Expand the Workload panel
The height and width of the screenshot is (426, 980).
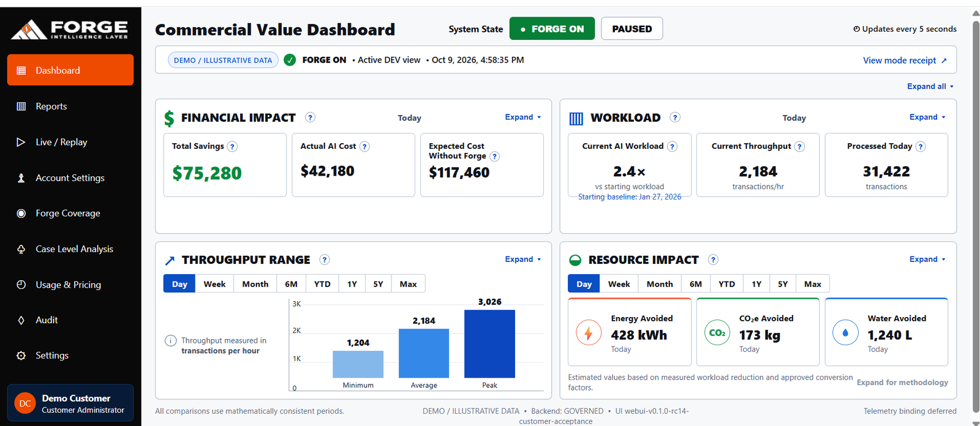(x=927, y=117)
